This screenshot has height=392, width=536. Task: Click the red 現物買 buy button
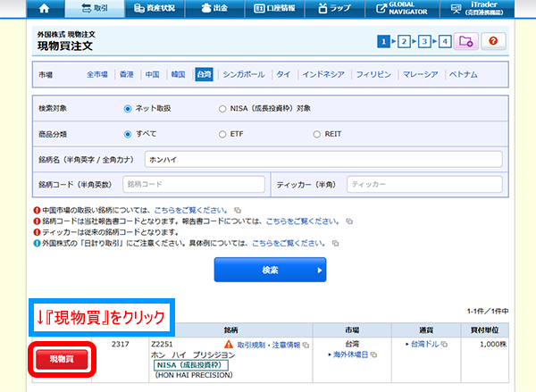pos(63,359)
